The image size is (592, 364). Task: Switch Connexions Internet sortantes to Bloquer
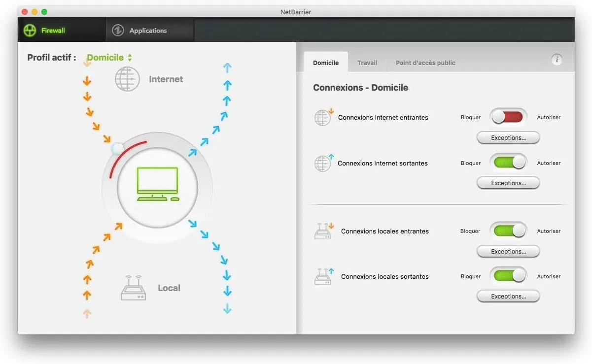(x=499, y=162)
